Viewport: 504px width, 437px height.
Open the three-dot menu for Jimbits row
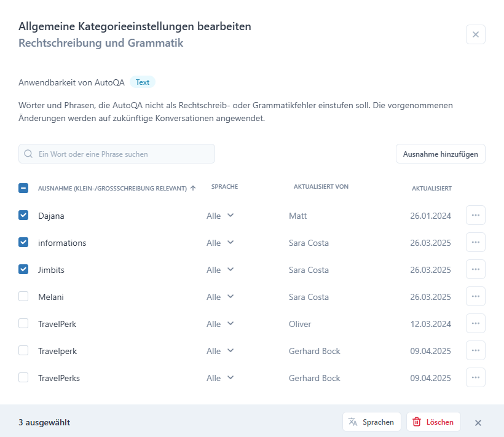click(x=475, y=269)
